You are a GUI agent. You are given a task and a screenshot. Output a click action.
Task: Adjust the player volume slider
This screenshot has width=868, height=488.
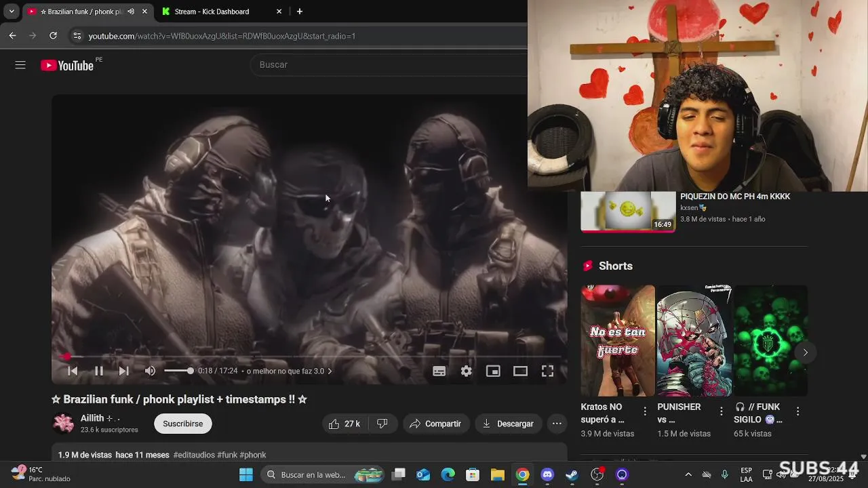click(x=179, y=371)
